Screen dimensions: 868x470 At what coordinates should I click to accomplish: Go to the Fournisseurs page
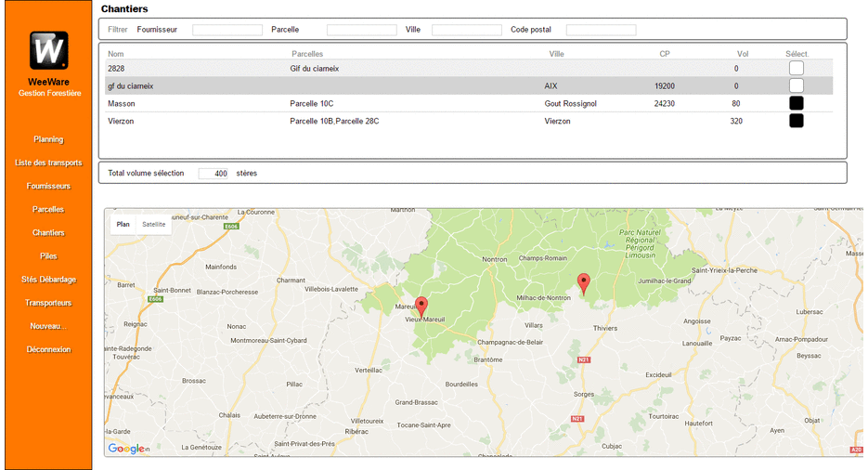[48, 186]
